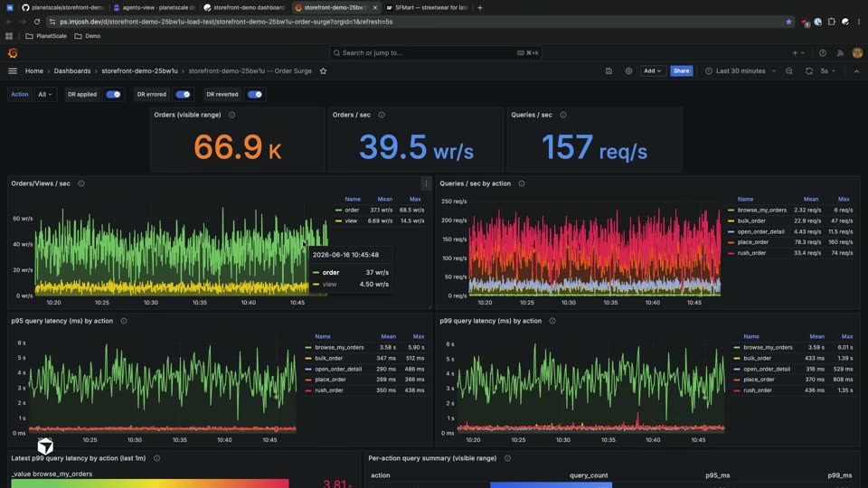Viewport: 868px width, 488px height.
Task: Switch to the SFMart browser tab
Action: [427, 8]
